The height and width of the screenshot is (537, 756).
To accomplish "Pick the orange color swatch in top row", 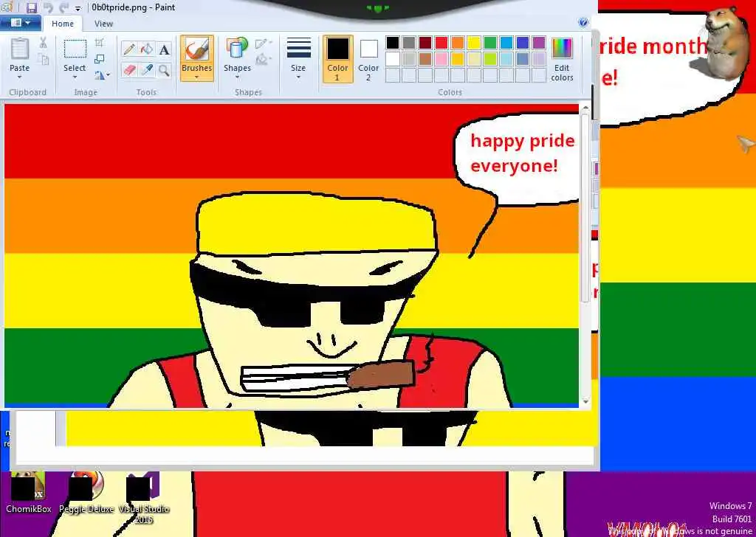I will 458,43.
